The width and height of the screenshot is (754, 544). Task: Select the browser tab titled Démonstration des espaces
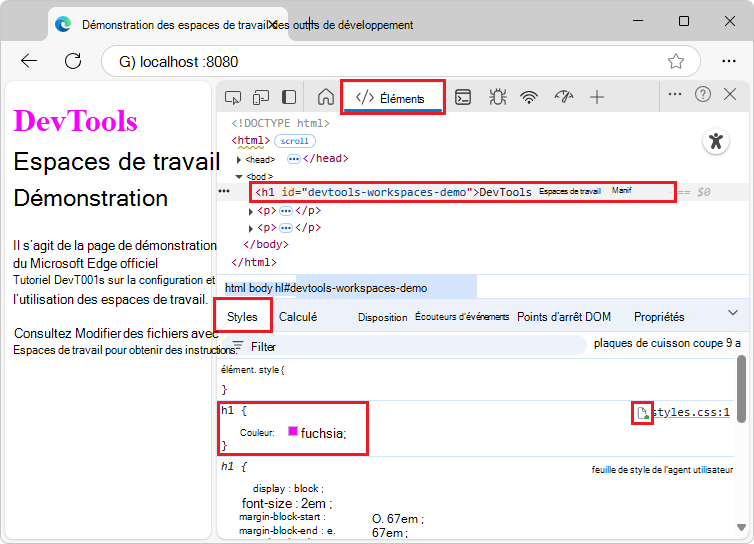[x=168, y=24]
